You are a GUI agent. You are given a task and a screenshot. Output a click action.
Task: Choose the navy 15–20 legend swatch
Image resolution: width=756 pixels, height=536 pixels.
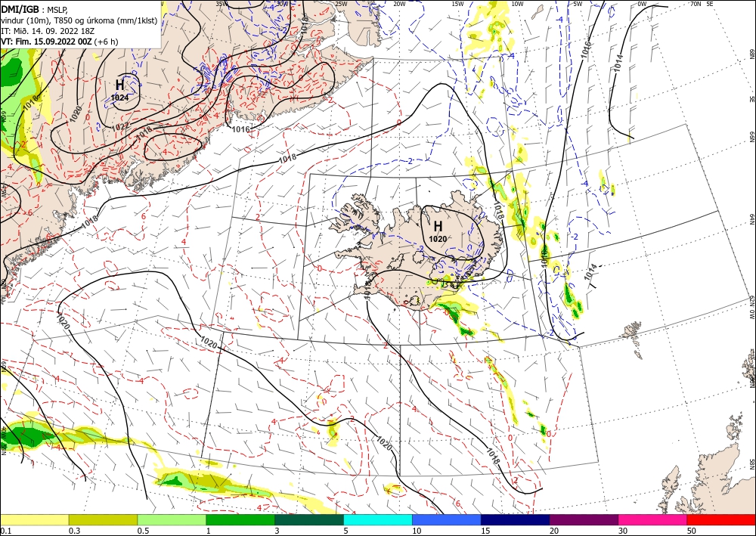[x=516, y=519]
